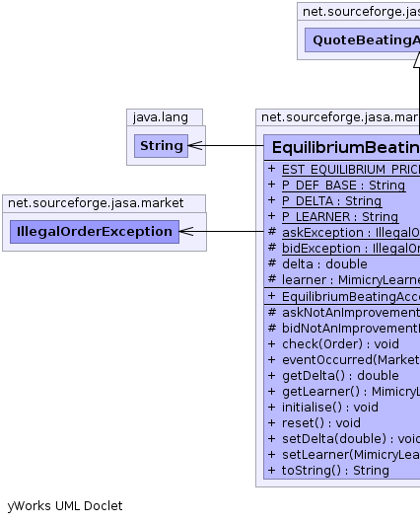Click net.sourceforge.jasa.market label above IllegalOrderException
The height and width of the screenshot is (523, 420).
[96, 203]
